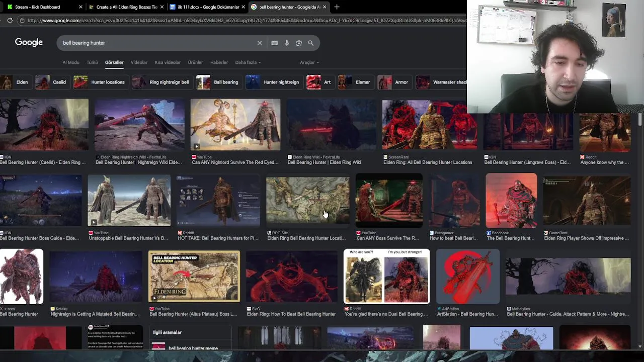
Task: Apply the Caelid filter chip
Action: pyautogui.click(x=52, y=82)
